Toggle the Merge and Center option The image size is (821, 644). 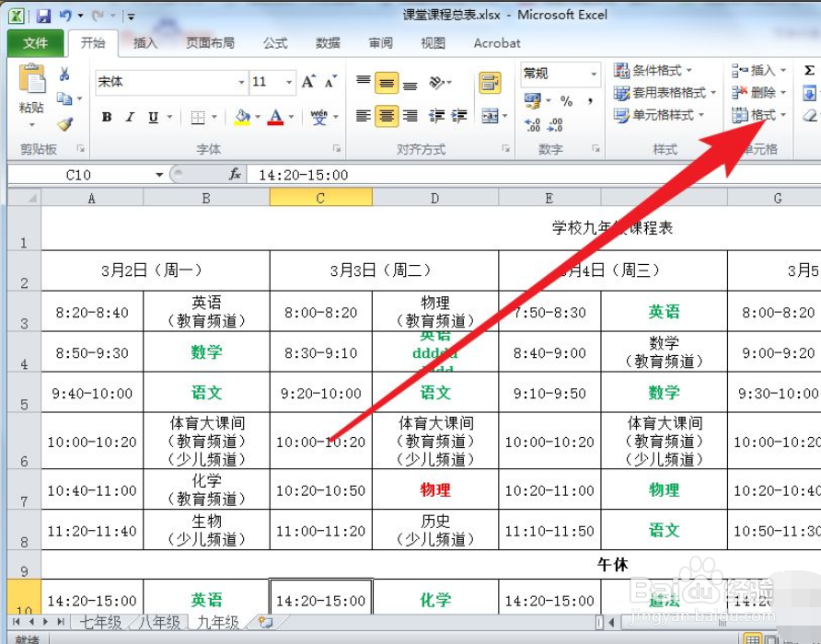pyautogui.click(x=489, y=116)
